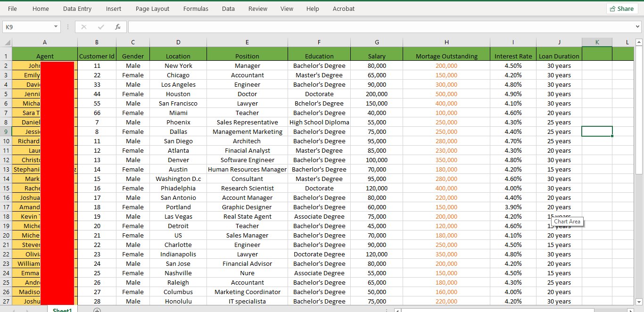Image resolution: width=644 pixels, height=312 pixels.
Task: Select column A header
Action: [x=45, y=42]
